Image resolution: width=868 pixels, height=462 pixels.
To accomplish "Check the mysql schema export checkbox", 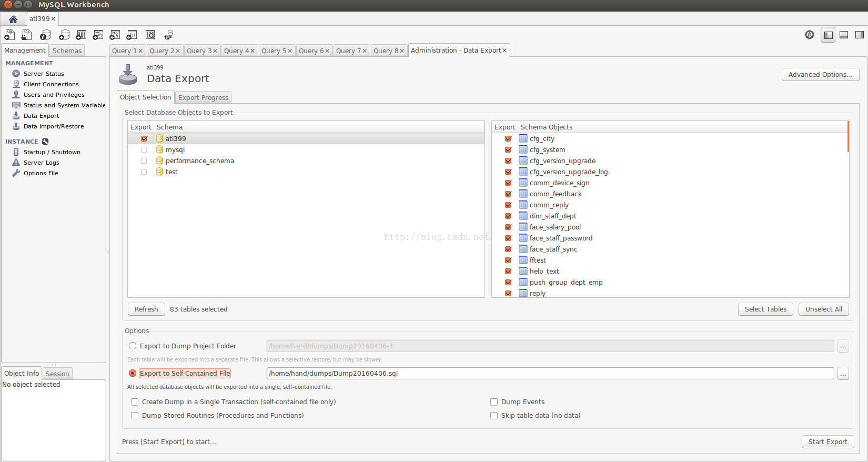I will pos(144,150).
